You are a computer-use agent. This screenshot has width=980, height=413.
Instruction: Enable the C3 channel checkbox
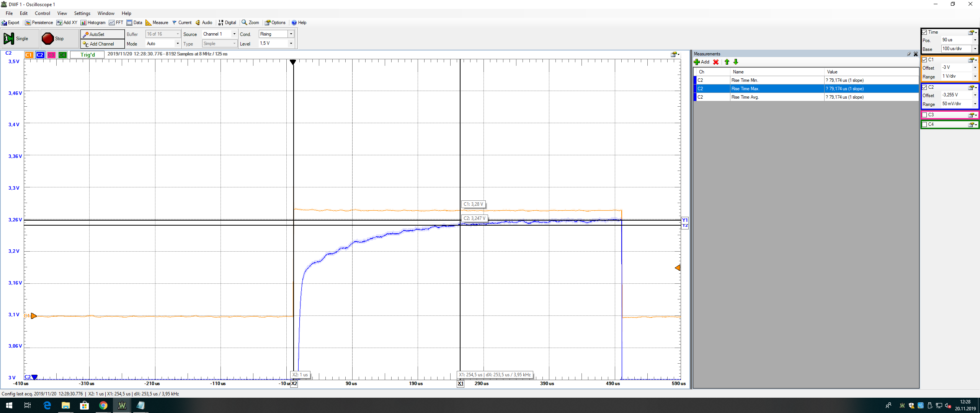[924, 115]
